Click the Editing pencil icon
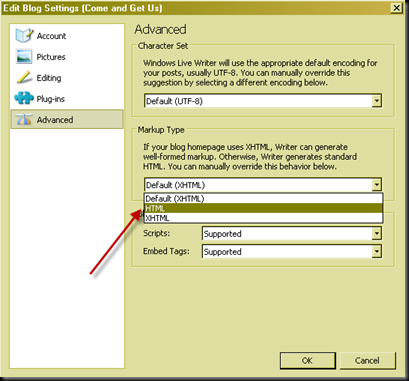Screen dimensions: 409x381 coord(24,77)
